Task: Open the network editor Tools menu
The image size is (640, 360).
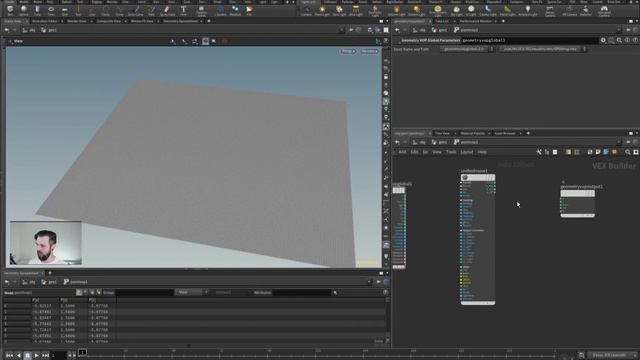Action: (451, 152)
